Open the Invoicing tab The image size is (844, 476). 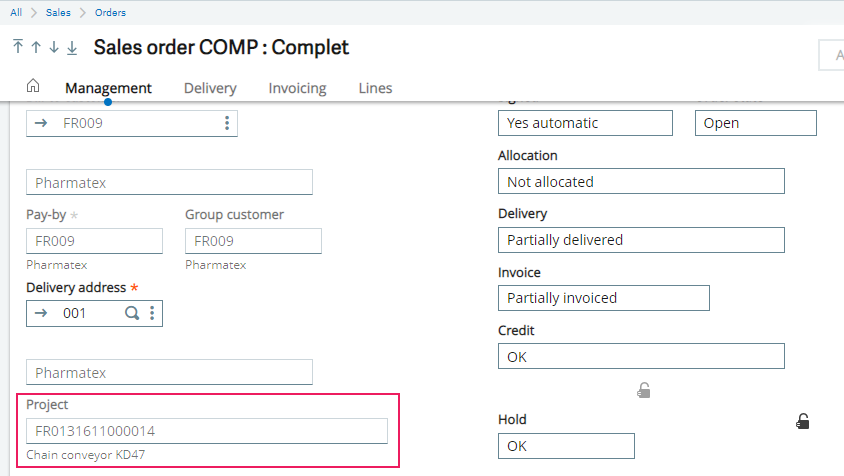pyautogui.click(x=297, y=88)
